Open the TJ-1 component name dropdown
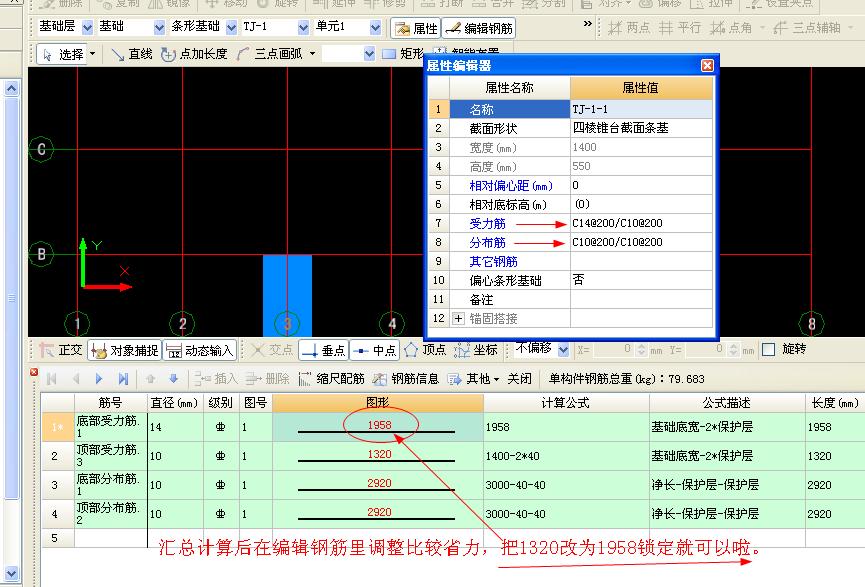The height and width of the screenshot is (587, 865). pos(303,27)
